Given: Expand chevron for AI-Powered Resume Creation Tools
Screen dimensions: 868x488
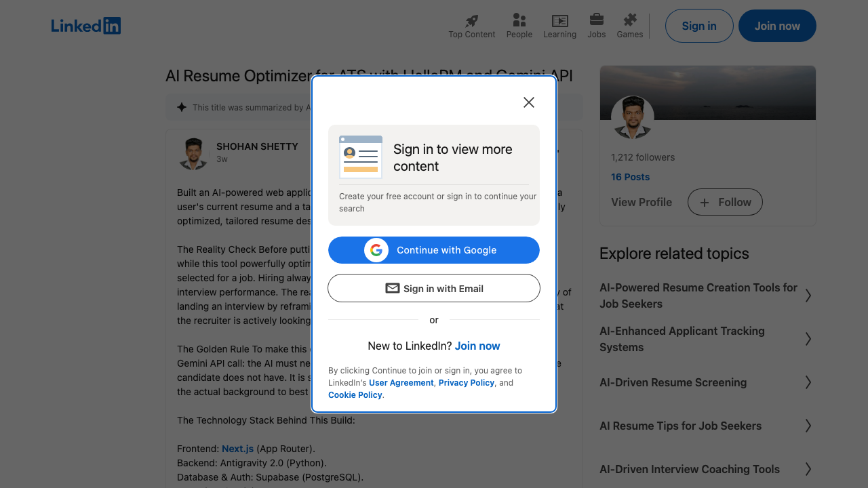Looking at the screenshot, I should 808,296.
